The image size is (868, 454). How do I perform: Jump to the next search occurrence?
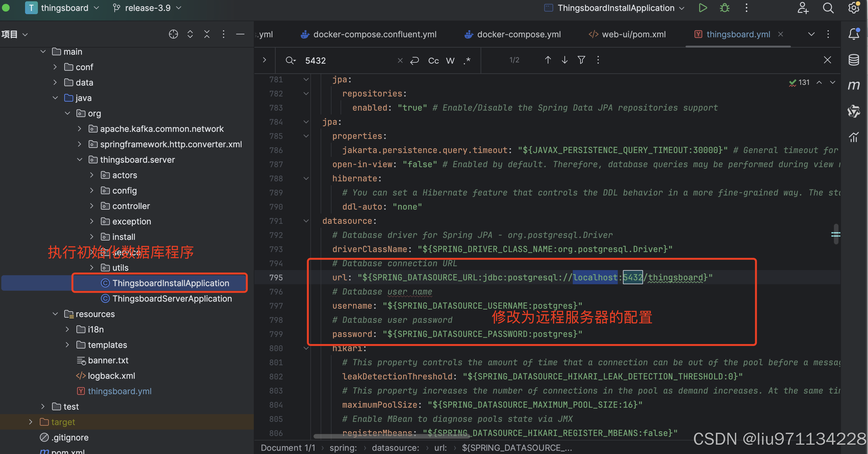pos(564,60)
